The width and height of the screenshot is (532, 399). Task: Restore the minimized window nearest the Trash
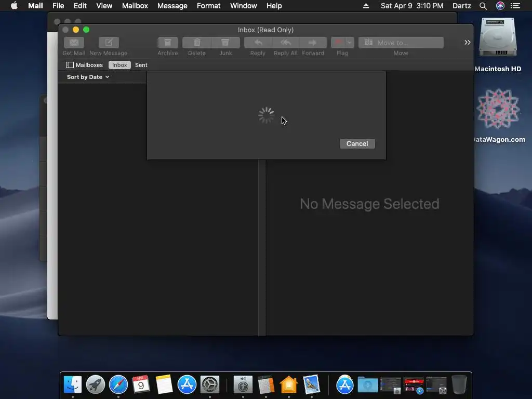(x=436, y=385)
